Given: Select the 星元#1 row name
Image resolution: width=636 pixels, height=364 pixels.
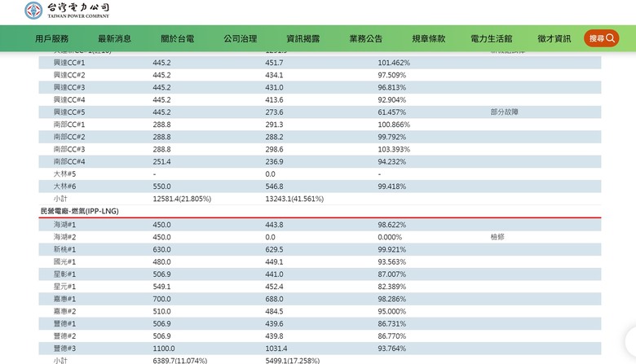Looking at the screenshot, I should tap(64, 287).
